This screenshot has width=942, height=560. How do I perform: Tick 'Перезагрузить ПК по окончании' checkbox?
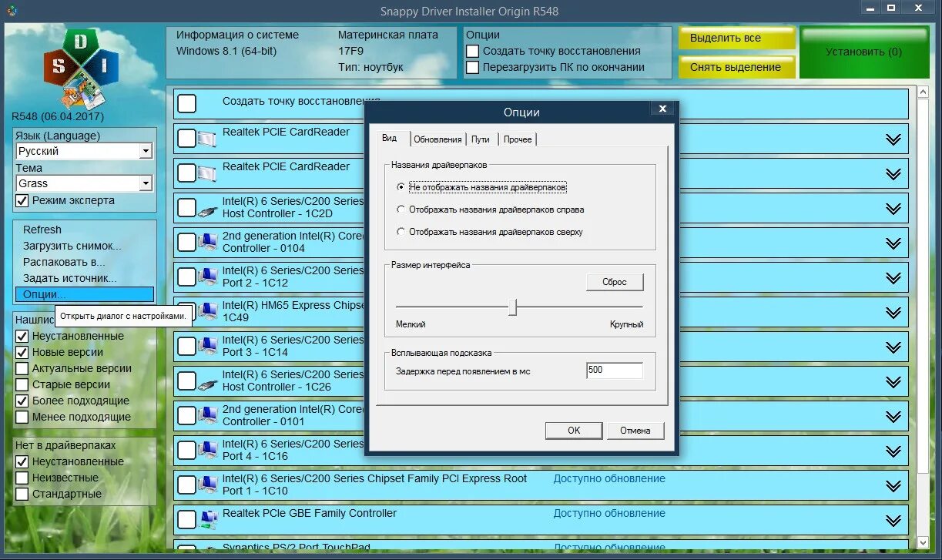point(472,67)
